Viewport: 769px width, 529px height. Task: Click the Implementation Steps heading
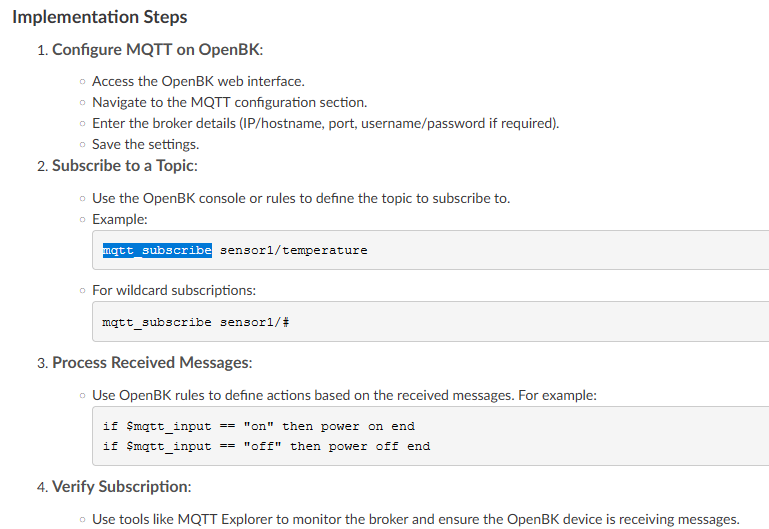click(x=100, y=17)
